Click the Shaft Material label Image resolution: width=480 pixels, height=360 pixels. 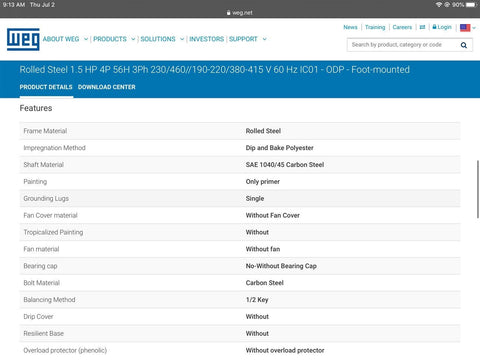43,165
